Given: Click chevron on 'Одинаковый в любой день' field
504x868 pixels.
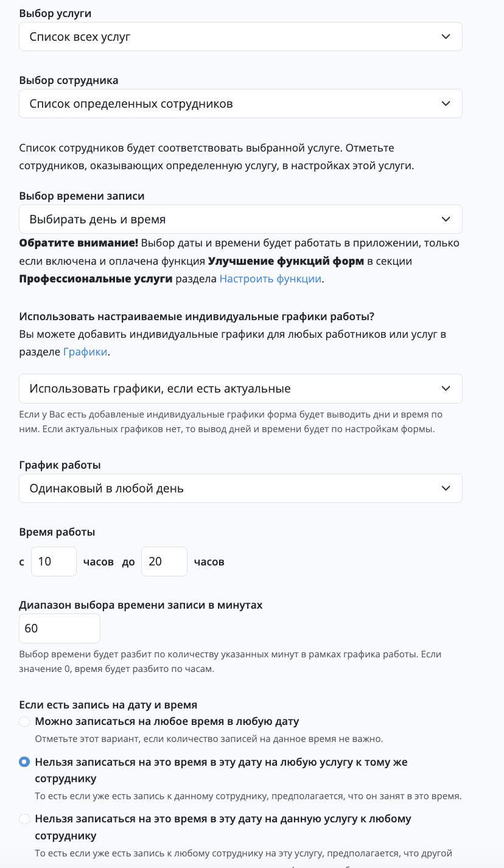Looking at the screenshot, I should coord(446,488).
